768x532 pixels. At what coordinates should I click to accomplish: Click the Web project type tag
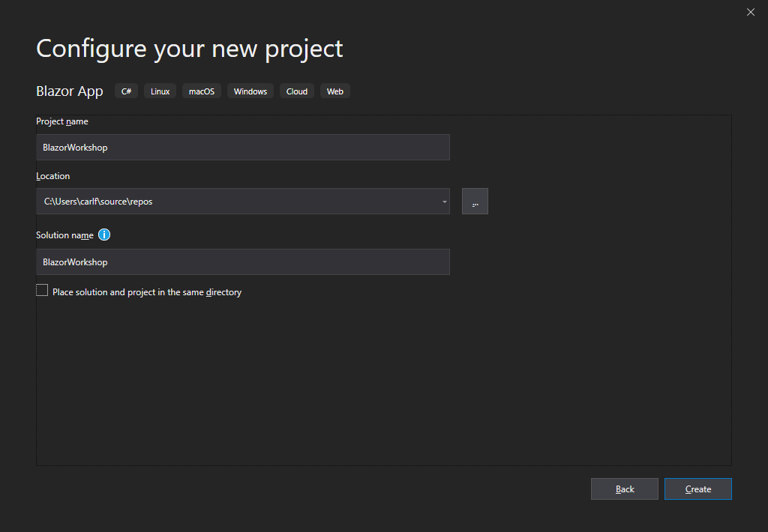335,91
